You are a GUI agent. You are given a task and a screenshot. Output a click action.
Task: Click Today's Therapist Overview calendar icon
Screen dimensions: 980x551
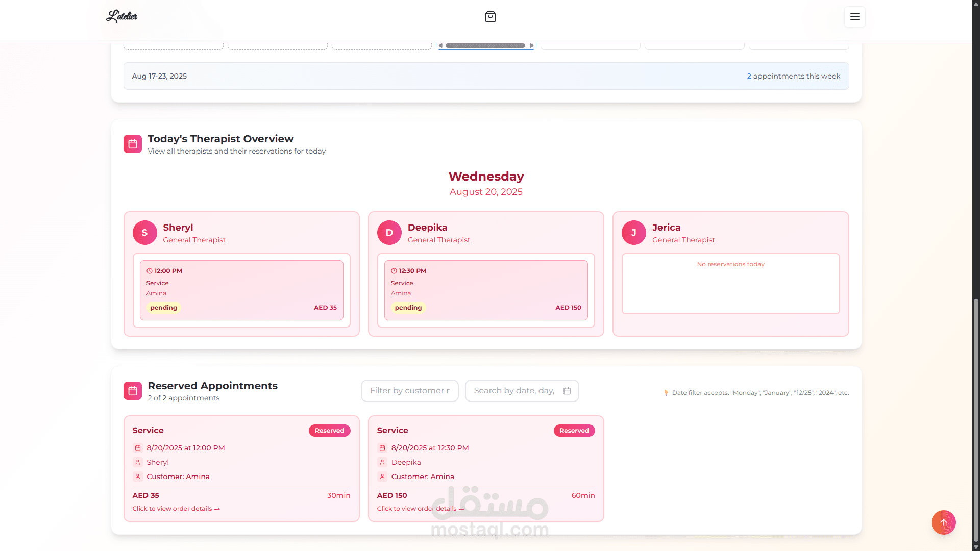pyautogui.click(x=133, y=144)
